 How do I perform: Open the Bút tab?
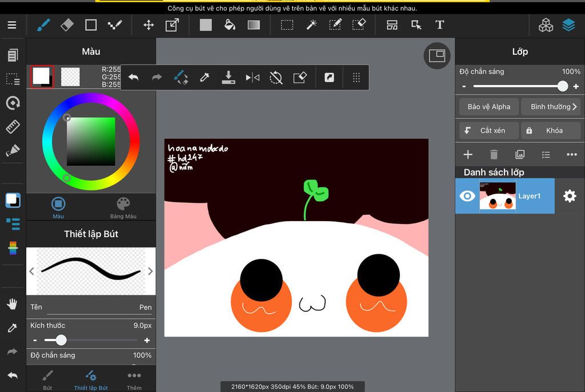point(47,381)
